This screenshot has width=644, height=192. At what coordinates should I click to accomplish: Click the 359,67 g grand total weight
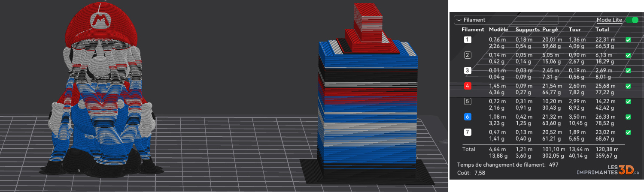(607, 156)
